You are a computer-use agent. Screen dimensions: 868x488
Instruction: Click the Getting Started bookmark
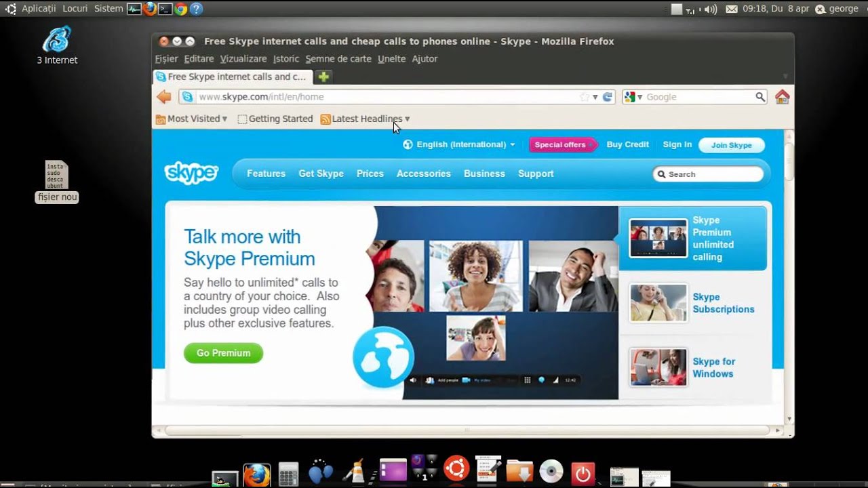click(x=275, y=119)
